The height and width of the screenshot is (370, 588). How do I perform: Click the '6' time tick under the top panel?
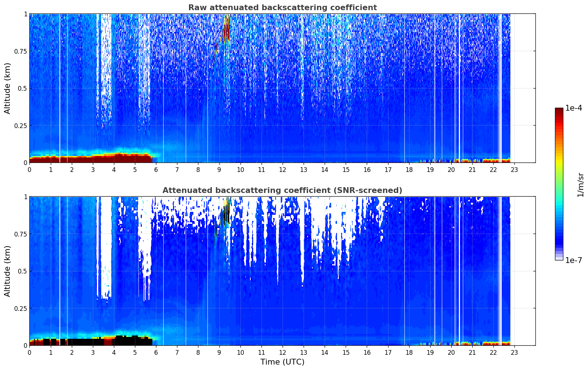coord(156,169)
